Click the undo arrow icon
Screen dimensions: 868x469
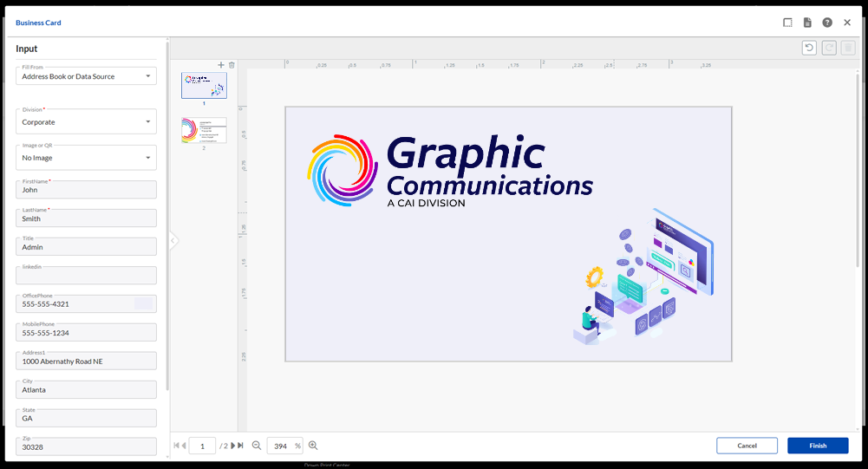pyautogui.click(x=809, y=48)
